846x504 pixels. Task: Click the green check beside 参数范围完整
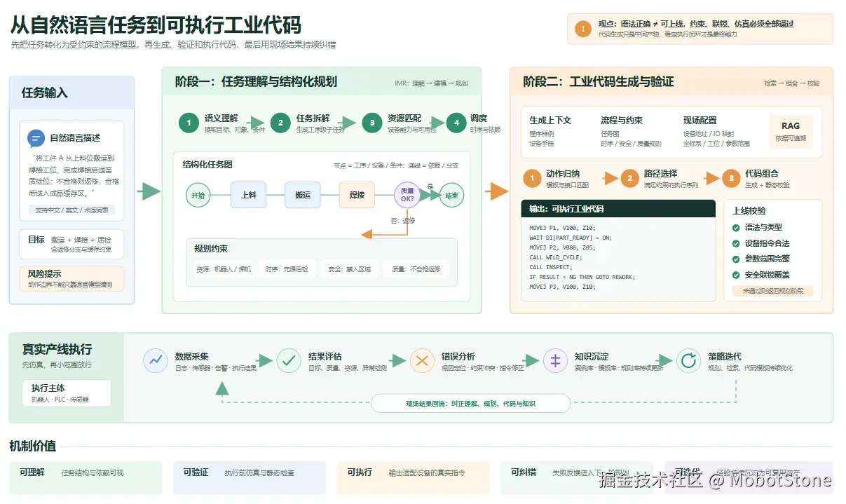736,259
